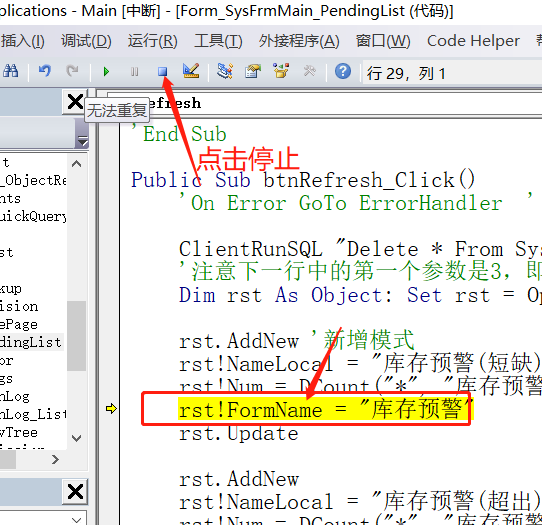Click the Break pause icon

click(134, 72)
